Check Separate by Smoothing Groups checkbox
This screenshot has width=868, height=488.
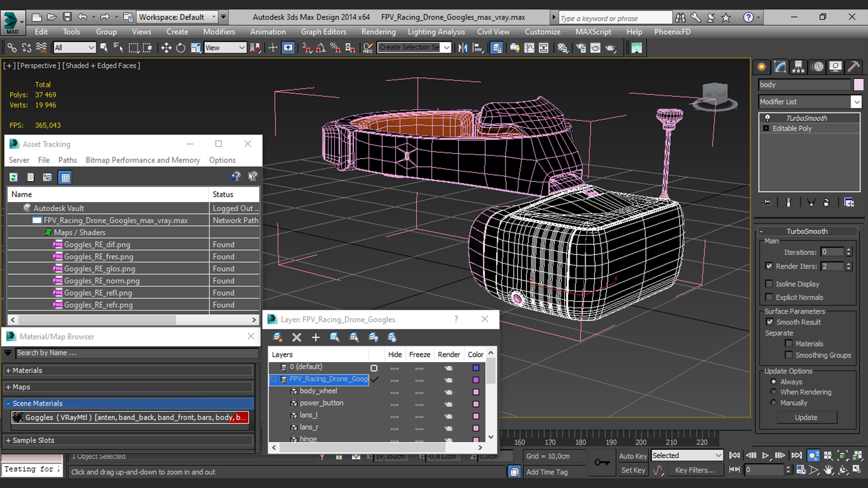pos(789,355)
